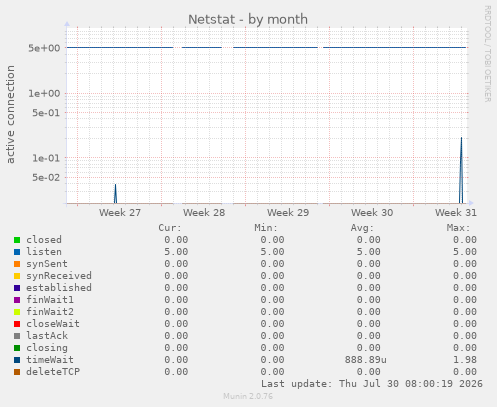Click the 'listen' legend label
Viewport: 497px width, 407px height.
click(44, 252)
